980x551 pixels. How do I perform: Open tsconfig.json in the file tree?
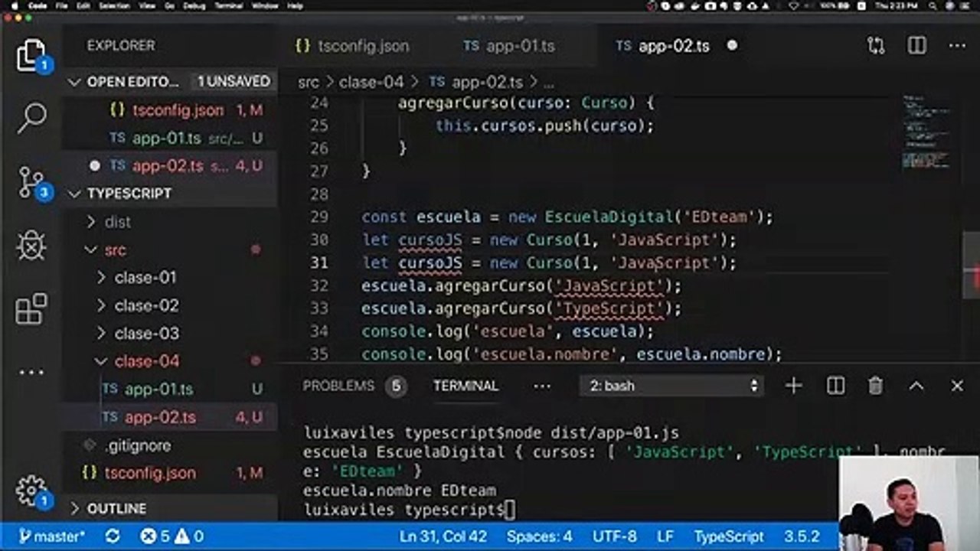click(169, 473)
